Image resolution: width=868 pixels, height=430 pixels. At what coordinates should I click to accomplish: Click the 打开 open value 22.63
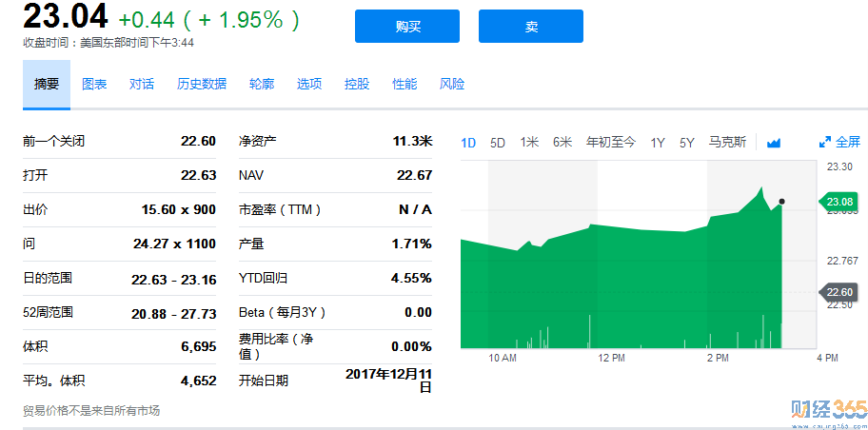coord(198,175)
